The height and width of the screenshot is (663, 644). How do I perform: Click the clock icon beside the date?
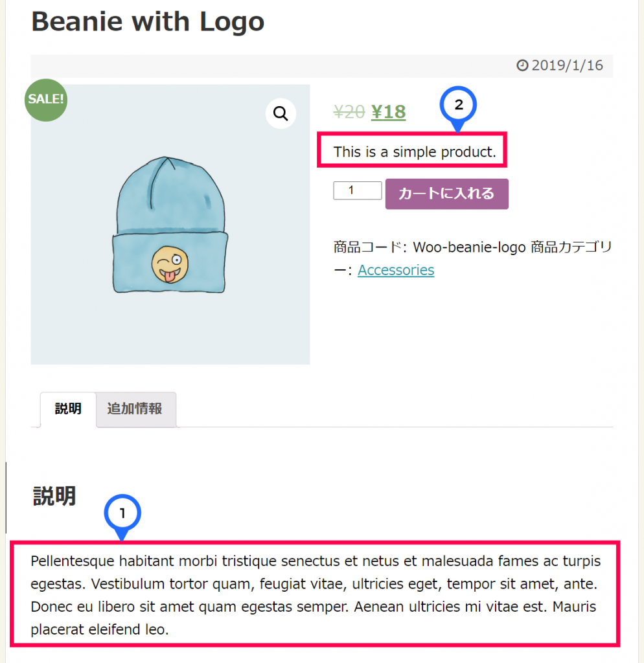[522, 65]
